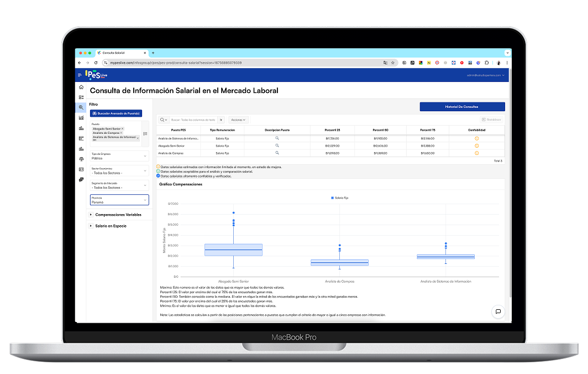Click the list icon beside Puesto field

(145, 133)
